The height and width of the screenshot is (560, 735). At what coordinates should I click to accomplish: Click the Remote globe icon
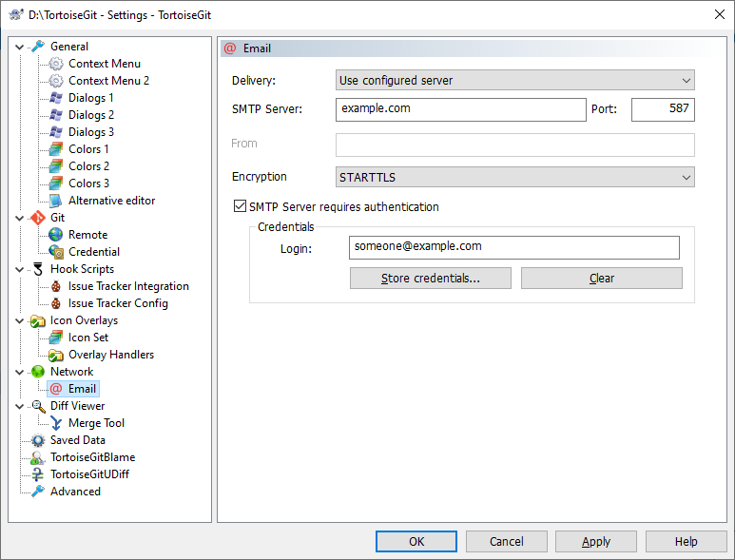(x=56, y=235)
